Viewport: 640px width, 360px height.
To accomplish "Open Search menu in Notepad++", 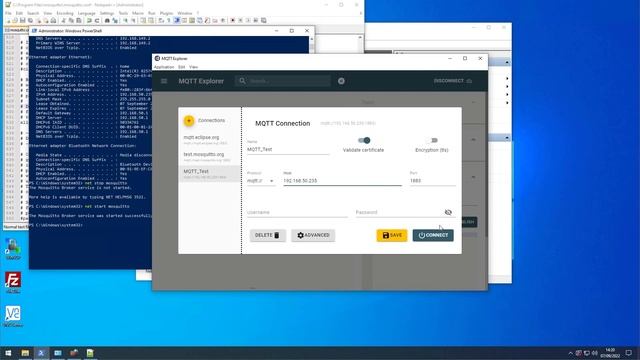I will pyautogui.click(x=33, y=13).
